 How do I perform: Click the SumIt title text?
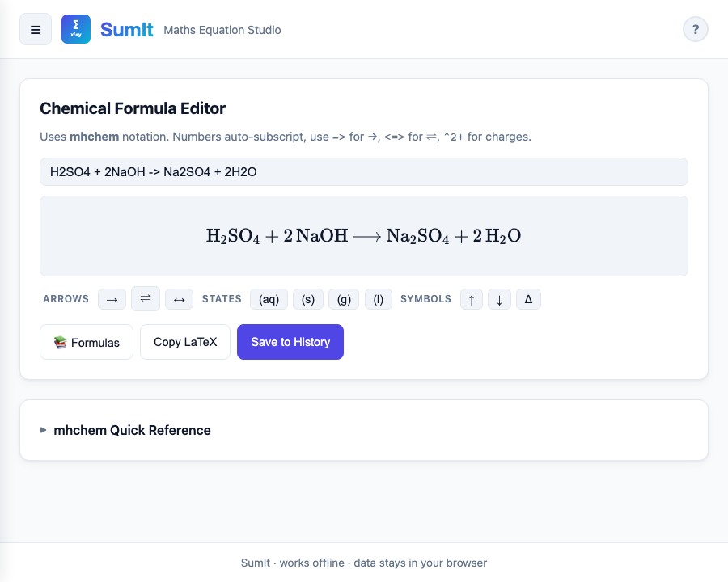click(127, 30)
